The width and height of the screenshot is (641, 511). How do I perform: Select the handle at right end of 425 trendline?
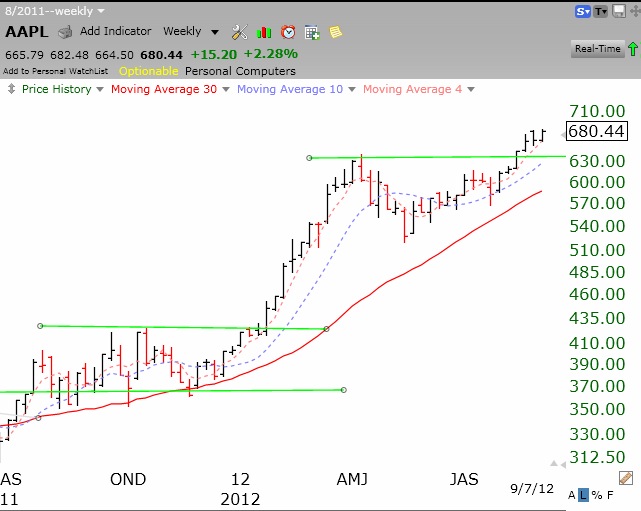click(326, 329)
